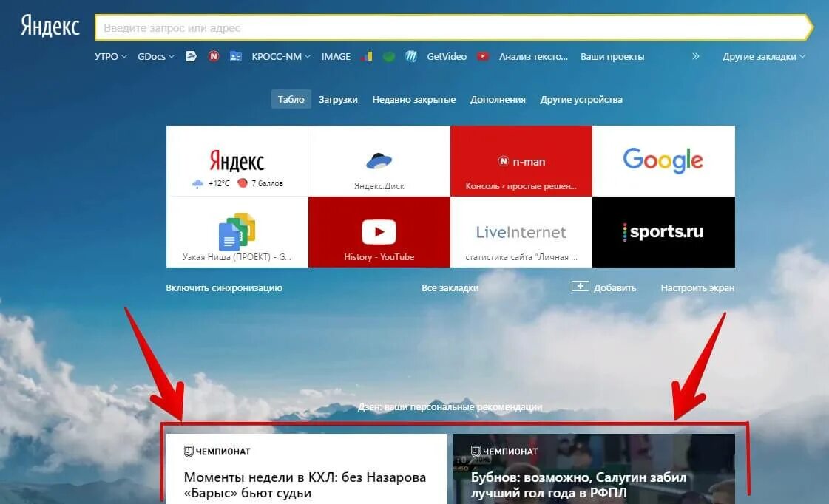Open the LiveInternet statistics tile
The height and width of the screenshot is (504, 829).
click(x=521, y=232)
